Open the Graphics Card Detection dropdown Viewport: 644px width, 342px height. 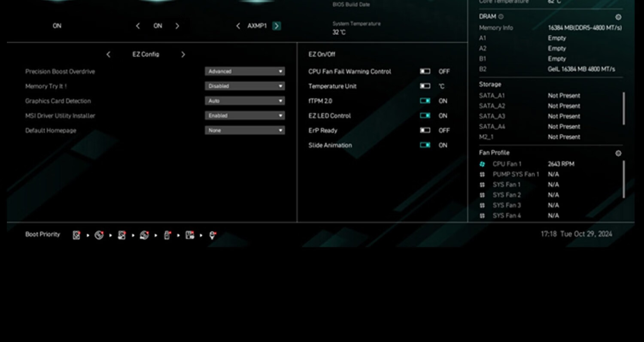tap(245, 101)
